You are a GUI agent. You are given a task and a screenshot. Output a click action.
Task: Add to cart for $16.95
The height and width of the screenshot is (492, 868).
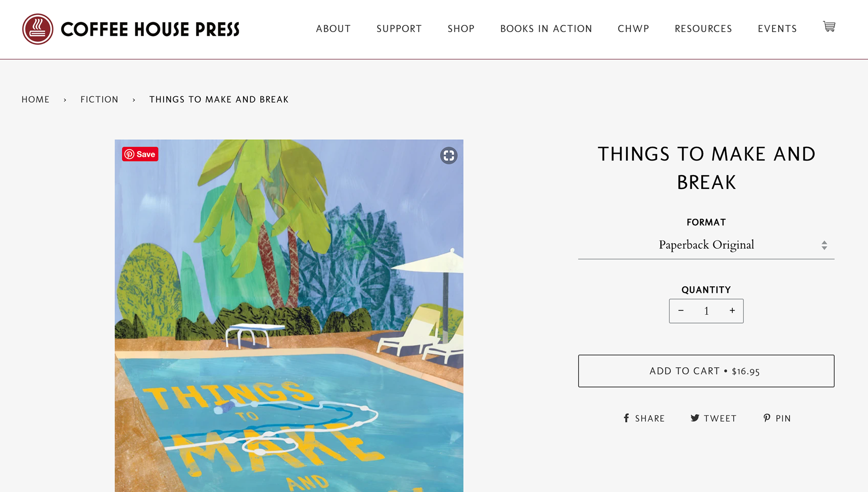pyautogui.click(x=706, y=371)
